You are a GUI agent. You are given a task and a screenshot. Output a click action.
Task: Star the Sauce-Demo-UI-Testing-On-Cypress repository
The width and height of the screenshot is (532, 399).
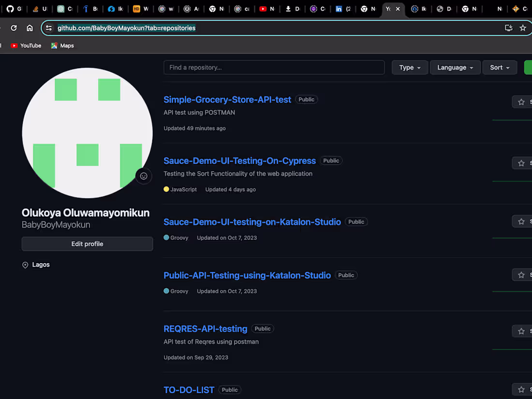[x=521, y=163]
